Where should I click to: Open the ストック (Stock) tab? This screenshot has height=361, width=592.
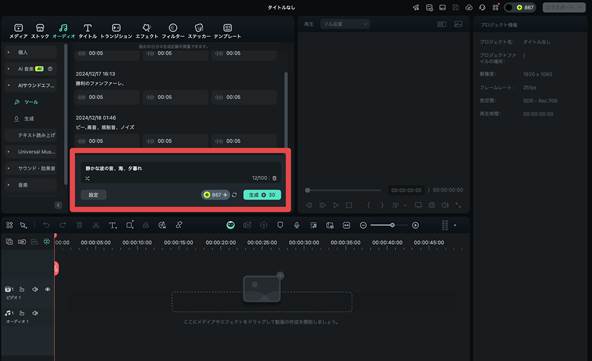pyautogui.click(x=40, y=31)
